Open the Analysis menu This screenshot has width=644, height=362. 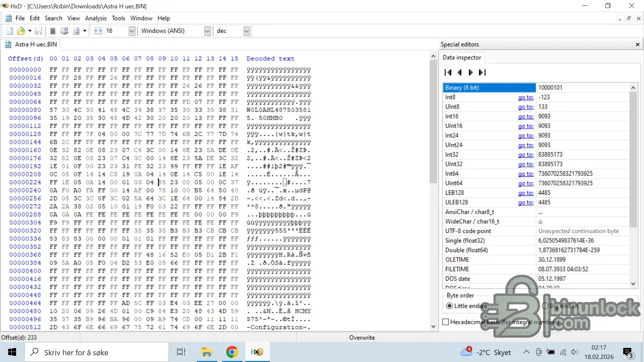pos(96,18)
